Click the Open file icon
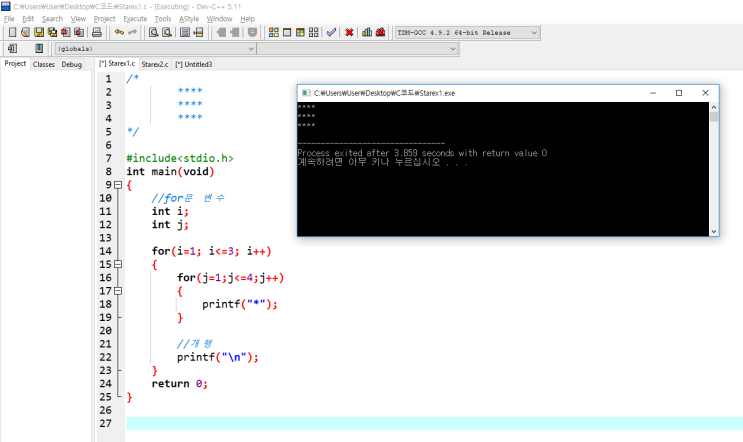Image resolution: width=743 pixels, height=442 pixels. click(26, 32)
